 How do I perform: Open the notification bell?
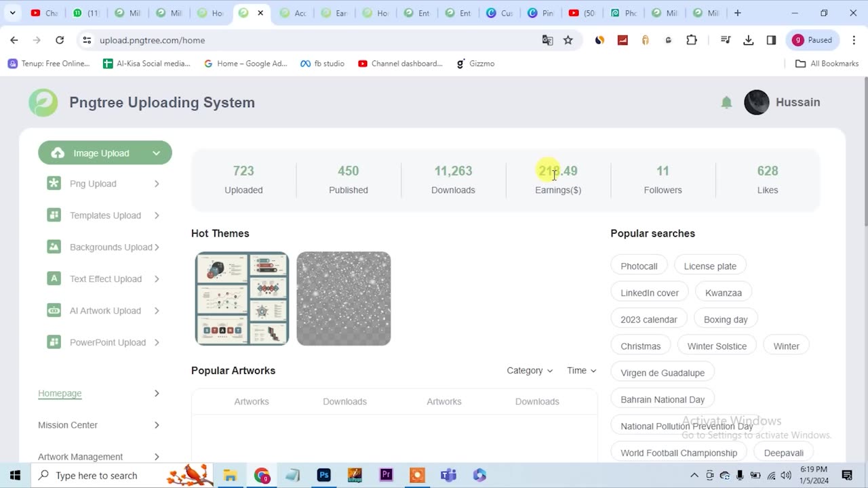click(x=726, y=102)
